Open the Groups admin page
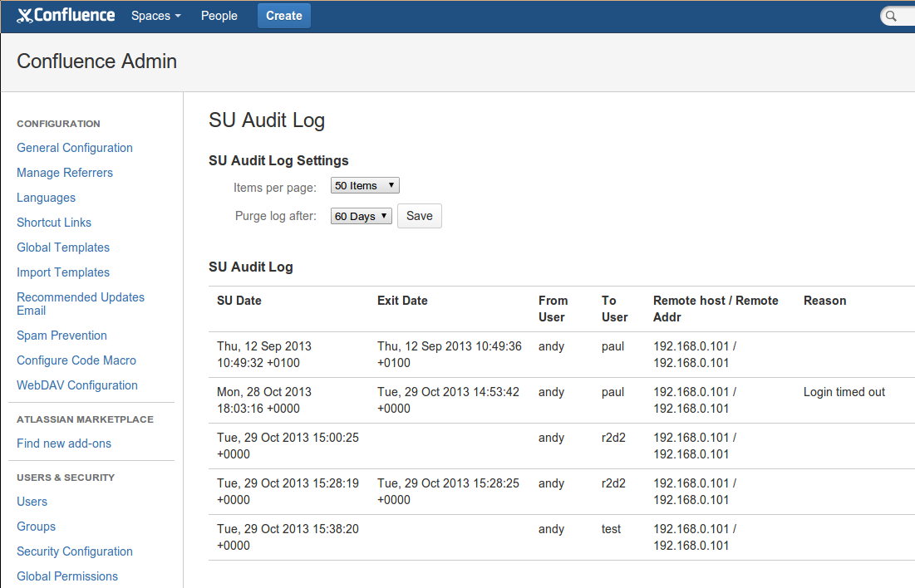This screenshot has height=588, width=915. [x=37, y=527]
